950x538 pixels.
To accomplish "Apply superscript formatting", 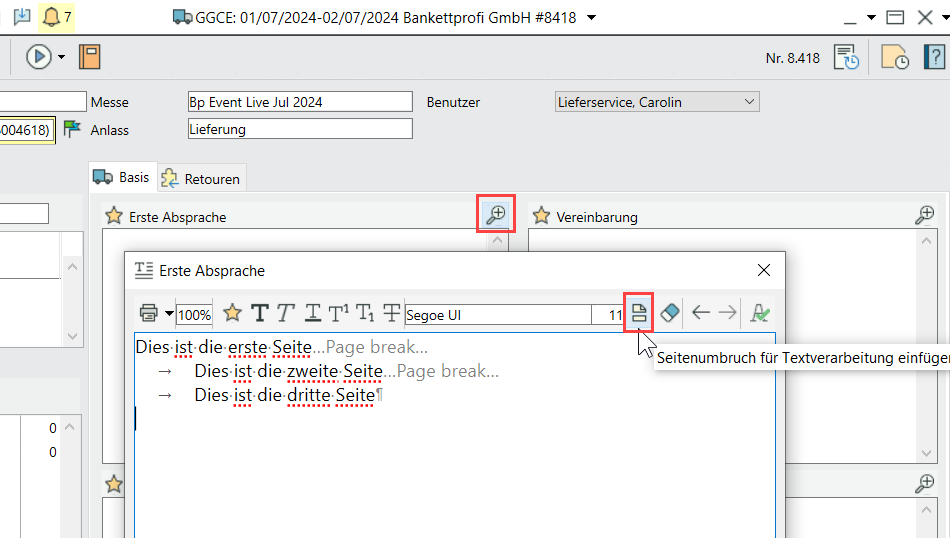I will click(339, 313).
